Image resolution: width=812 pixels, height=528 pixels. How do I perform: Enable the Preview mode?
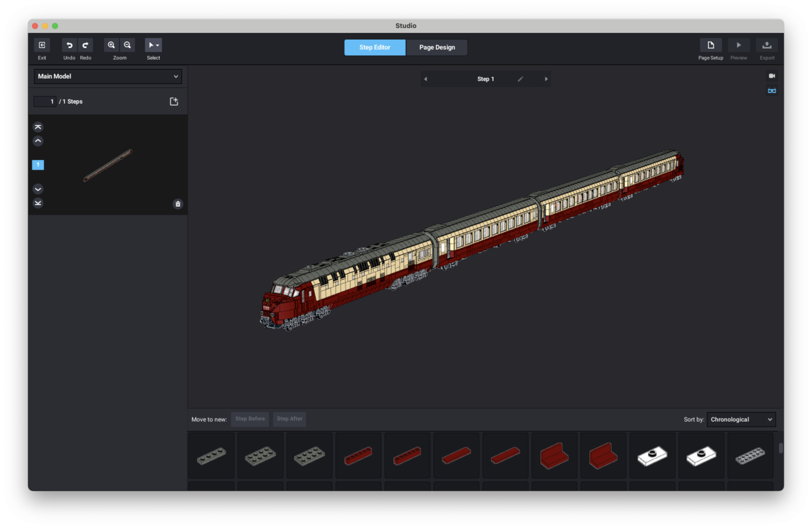739,45
